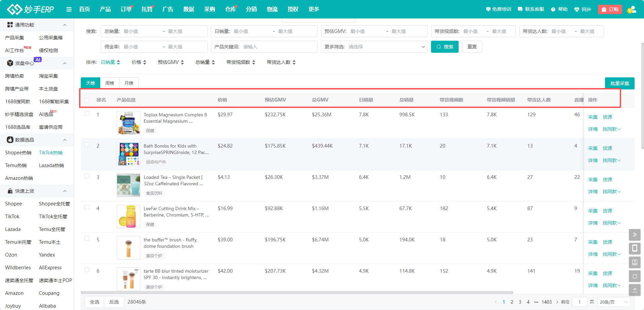Click the hamburger menu icon beside logo
Viewport: 644px width, 310px height.
[x=69, y=9]
